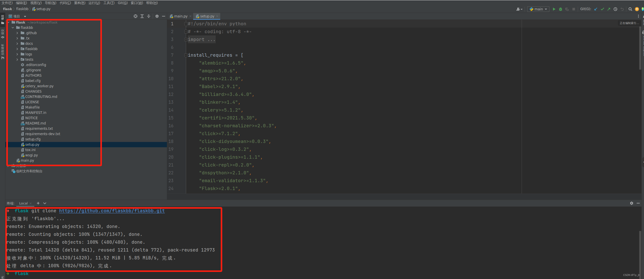Open the main run configuration dropdown
Screen dimensions: 644x279
(x=538, y=9)
